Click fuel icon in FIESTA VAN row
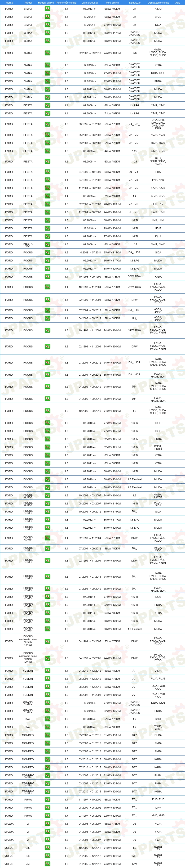185x868 pixels. (47, 244)
